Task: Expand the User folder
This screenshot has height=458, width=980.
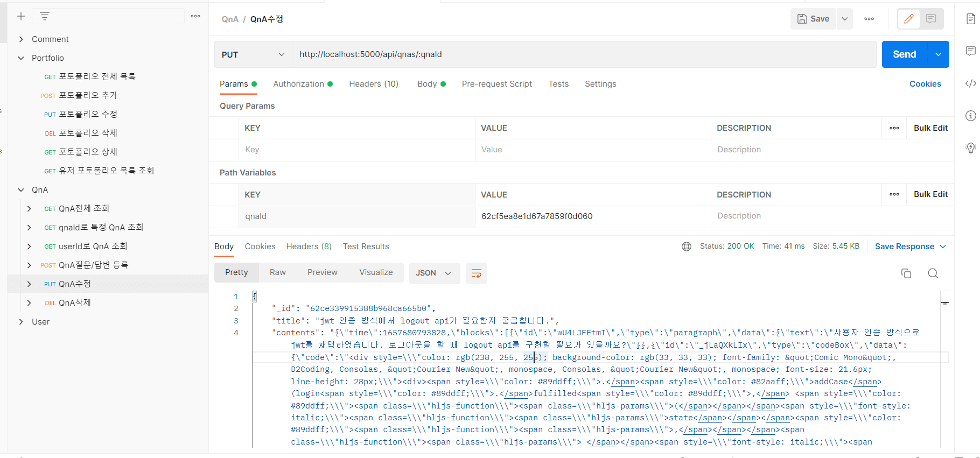Action: point(21,322)
